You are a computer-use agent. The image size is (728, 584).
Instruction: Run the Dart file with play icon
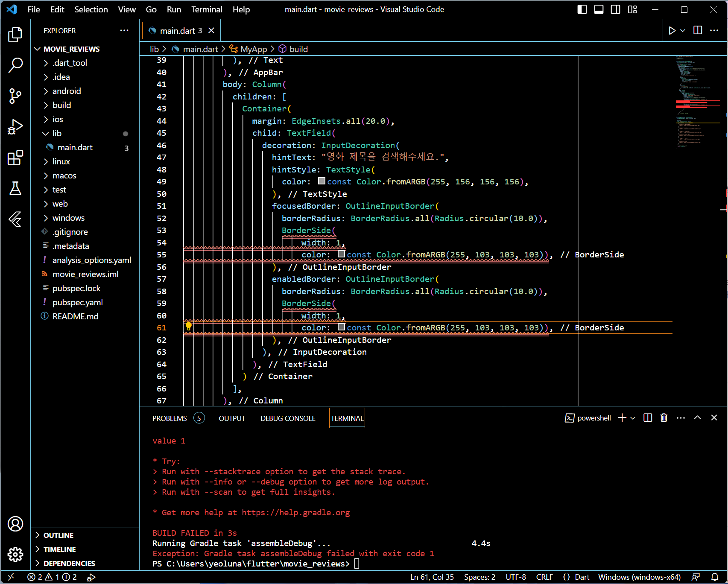(x=672, y=30)
